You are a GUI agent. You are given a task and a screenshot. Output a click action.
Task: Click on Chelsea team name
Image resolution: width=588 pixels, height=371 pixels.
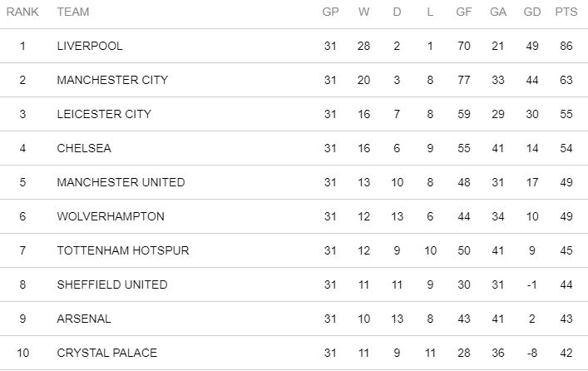tap(84, 149)
